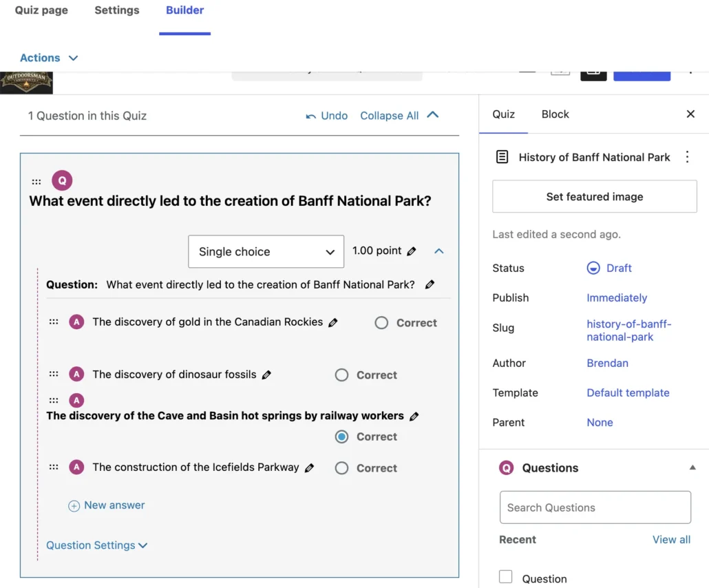Mark Icefields Parkway answer as correct
The height and width of the screenshot is (588, 709).
341,468
